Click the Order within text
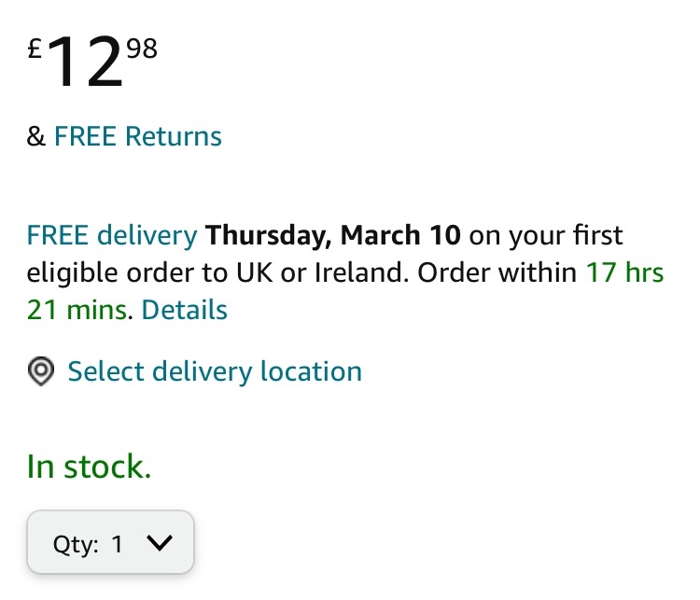This screenshot has width=700, height=600. tap(497, 272)
